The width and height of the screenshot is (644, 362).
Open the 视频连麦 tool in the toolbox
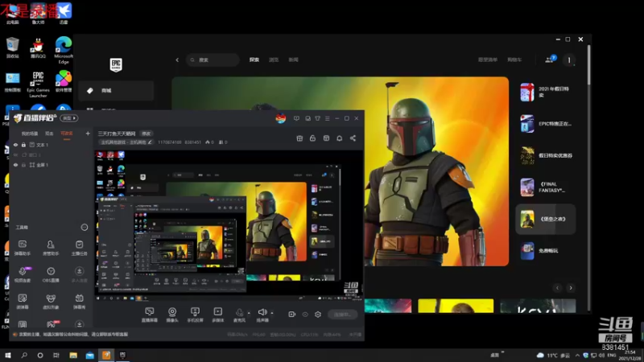tap(23, 274)
